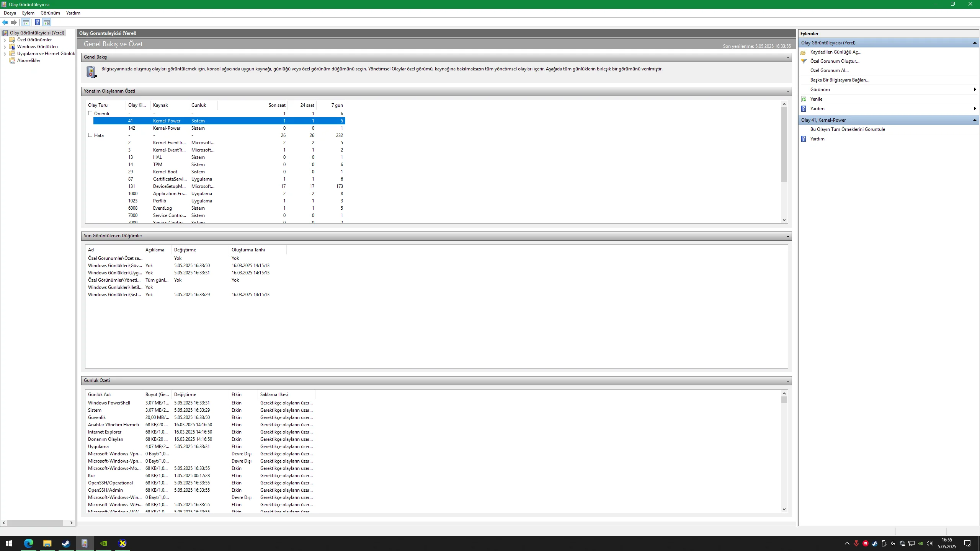This screenshot has height=551, width=980.
Task: Open the Yardım menu
Action: click(x=73, y=13)
